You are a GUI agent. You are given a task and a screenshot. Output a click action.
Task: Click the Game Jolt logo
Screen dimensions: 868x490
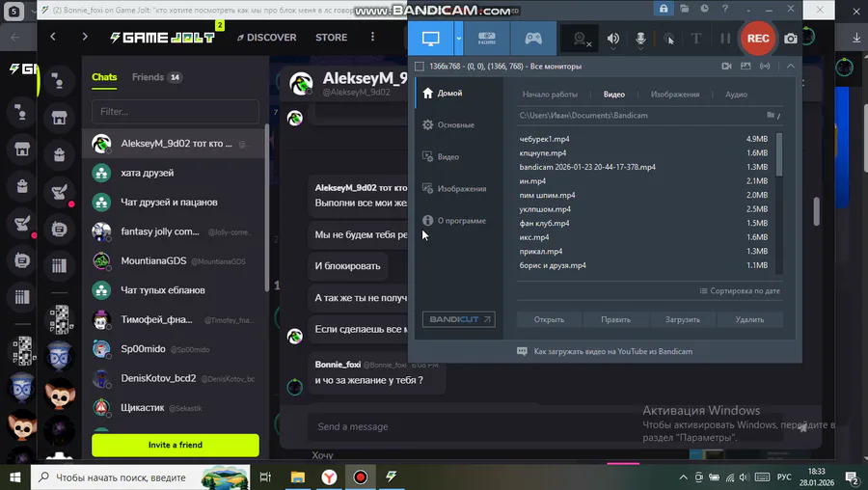(162, 37)
